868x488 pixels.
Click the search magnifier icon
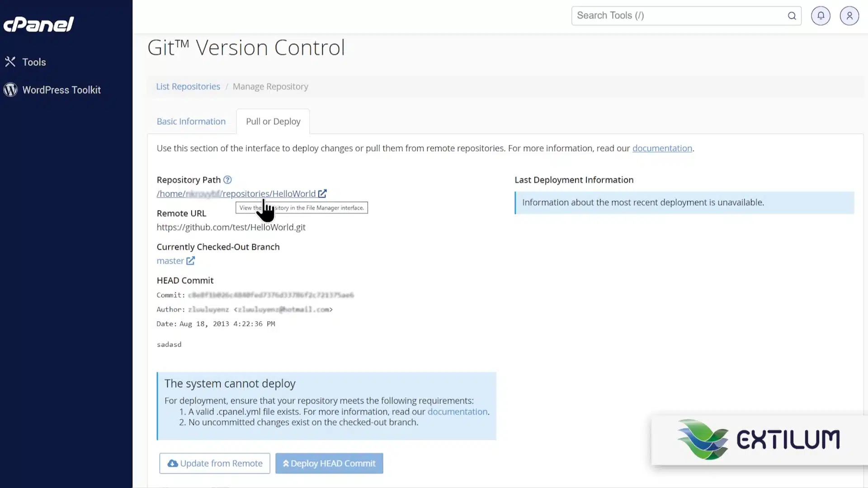pos(792,16)
